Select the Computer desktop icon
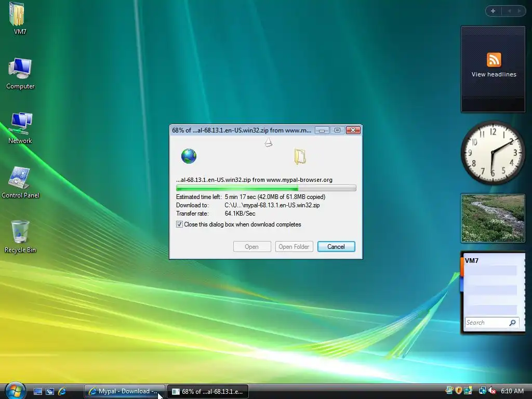This screenshot has height=399, width=532. (20, 69)
